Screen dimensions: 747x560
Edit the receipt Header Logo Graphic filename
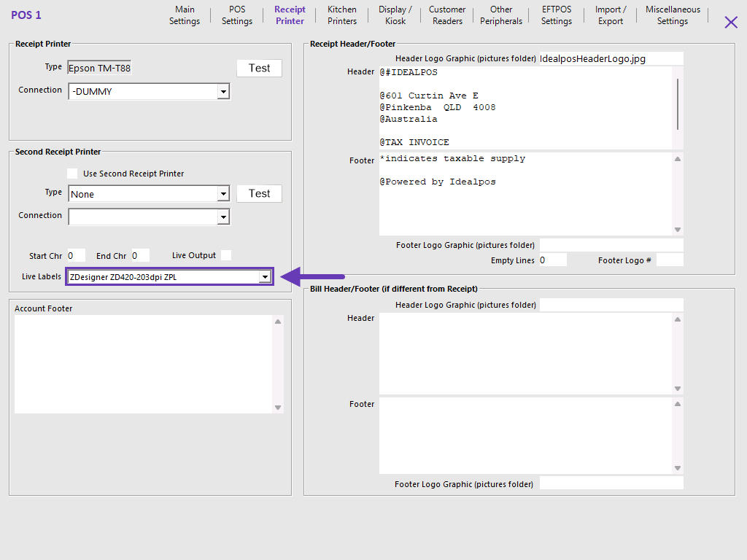click(x=611, y=58)
